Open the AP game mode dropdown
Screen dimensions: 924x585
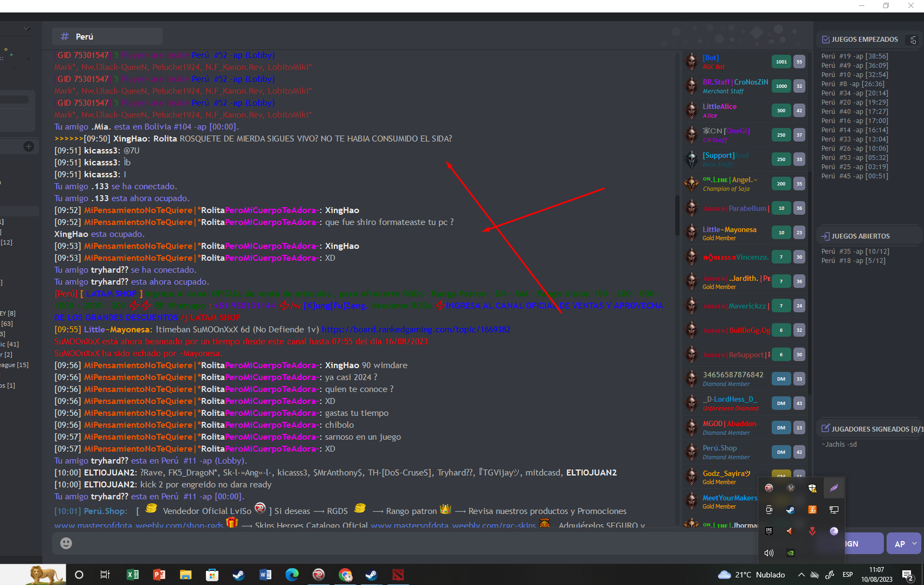pos(904,543)
